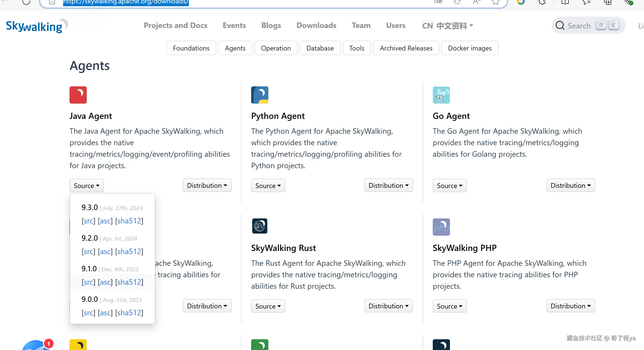The width and height of the screenshot is (644, 350).
Task: Open SkyWalking PHP Source dropdown
Action: [x=449, y=306]
